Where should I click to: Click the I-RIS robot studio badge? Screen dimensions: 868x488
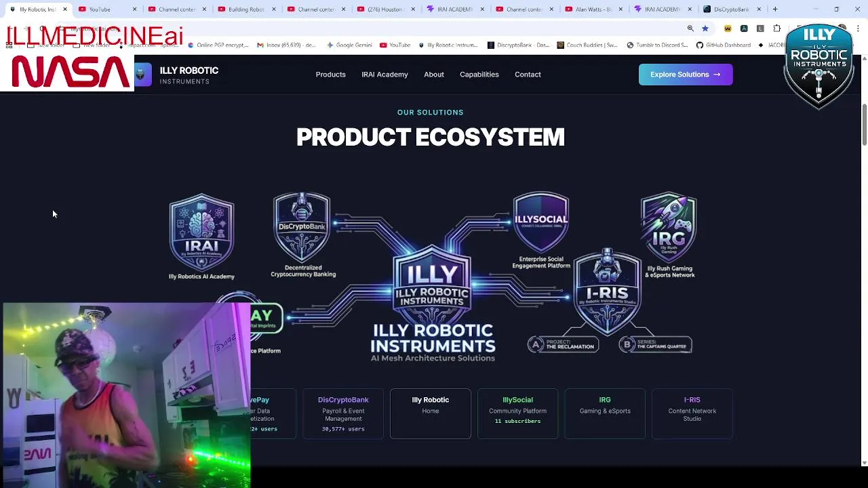pos(608,291)
